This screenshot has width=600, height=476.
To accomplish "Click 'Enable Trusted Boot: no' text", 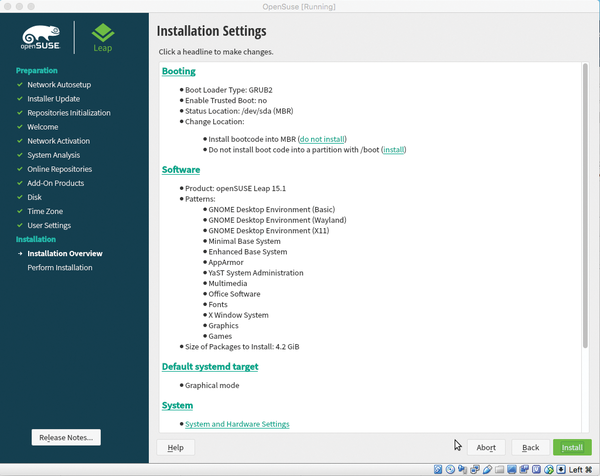I will (x=226, y=101).
